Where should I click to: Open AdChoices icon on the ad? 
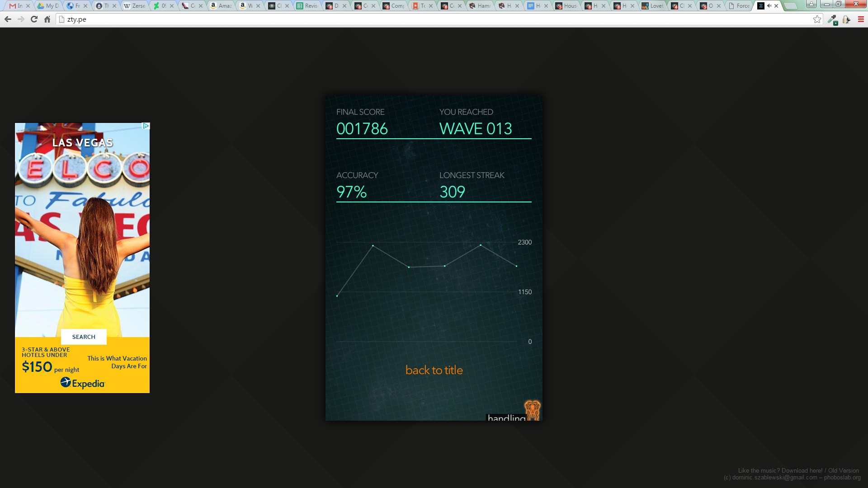146,126
